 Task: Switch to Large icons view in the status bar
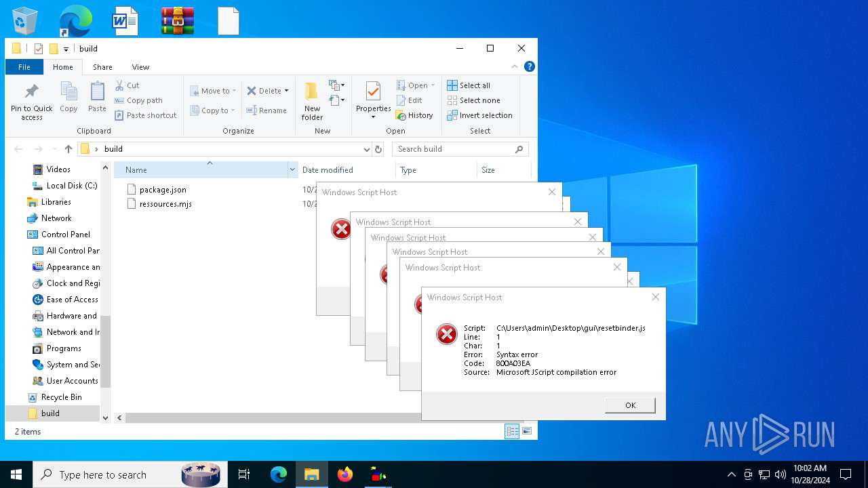527,431
